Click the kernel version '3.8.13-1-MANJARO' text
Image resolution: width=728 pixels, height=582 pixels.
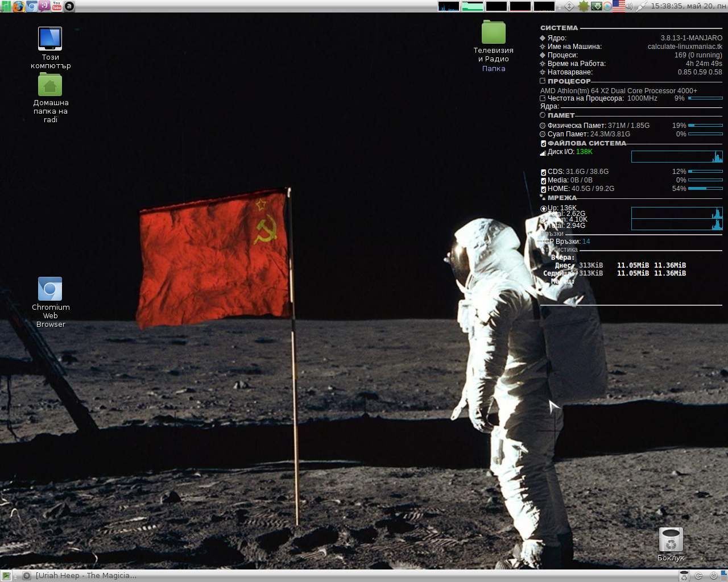(x=692, y=38)
